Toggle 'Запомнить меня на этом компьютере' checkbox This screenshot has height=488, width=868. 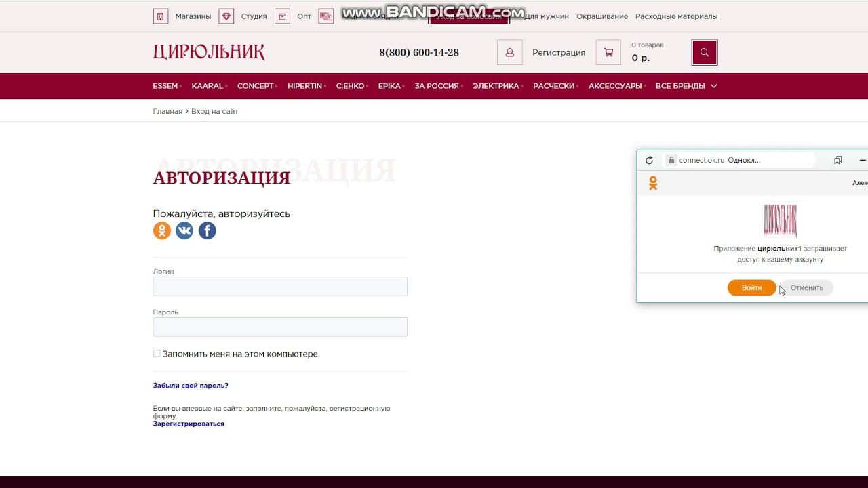coord(157,354)
